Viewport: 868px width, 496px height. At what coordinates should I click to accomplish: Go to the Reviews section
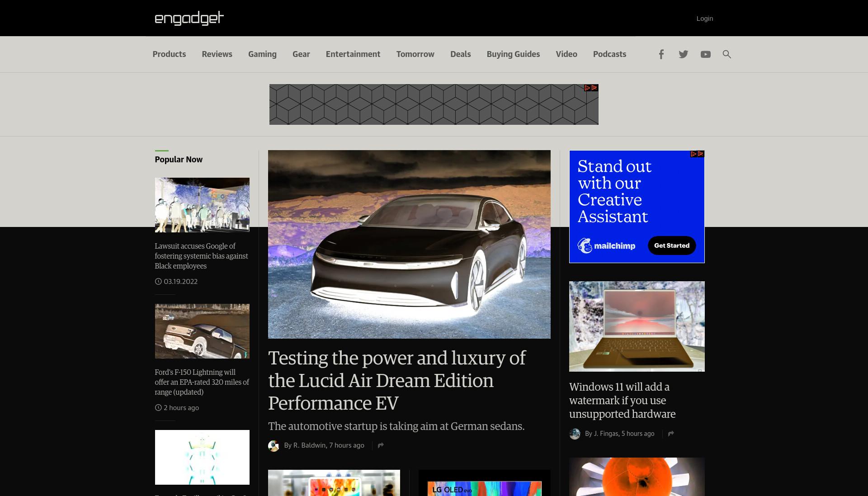217,54
